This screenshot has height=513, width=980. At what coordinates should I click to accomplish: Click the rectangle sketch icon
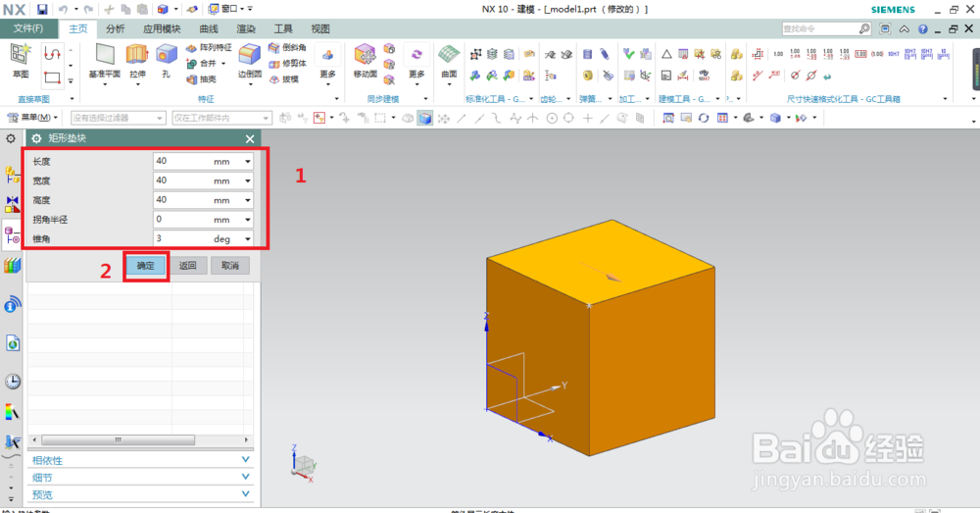click(x=52, y=78)
